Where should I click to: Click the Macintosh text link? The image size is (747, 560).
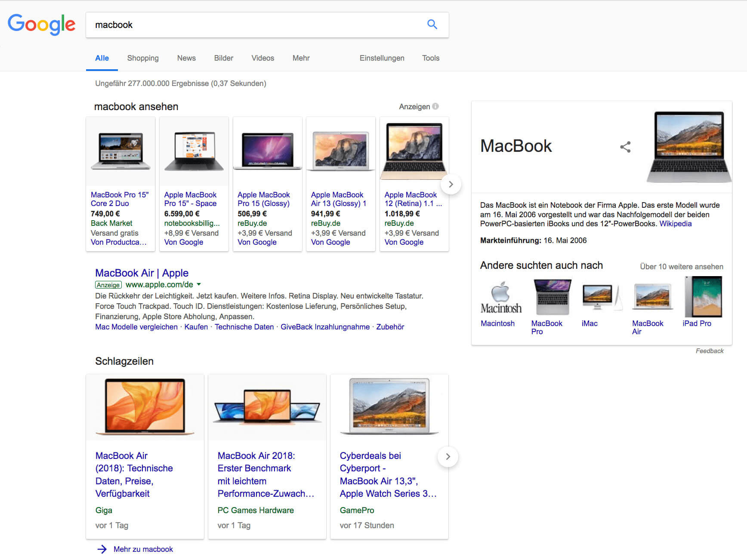click(x=498, y=323)
